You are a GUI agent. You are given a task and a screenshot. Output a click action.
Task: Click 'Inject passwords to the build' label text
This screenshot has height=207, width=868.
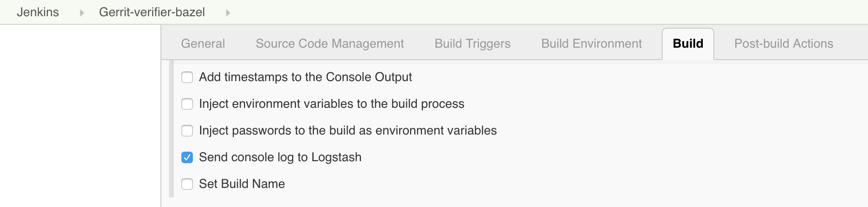point(348,130)
